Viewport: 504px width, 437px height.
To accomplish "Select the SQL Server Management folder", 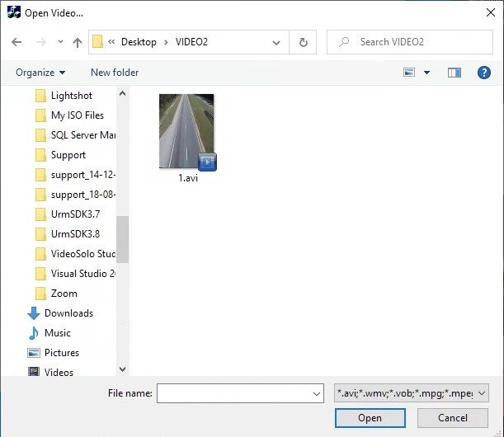I will pyautogui.click(x=83, y=135).
